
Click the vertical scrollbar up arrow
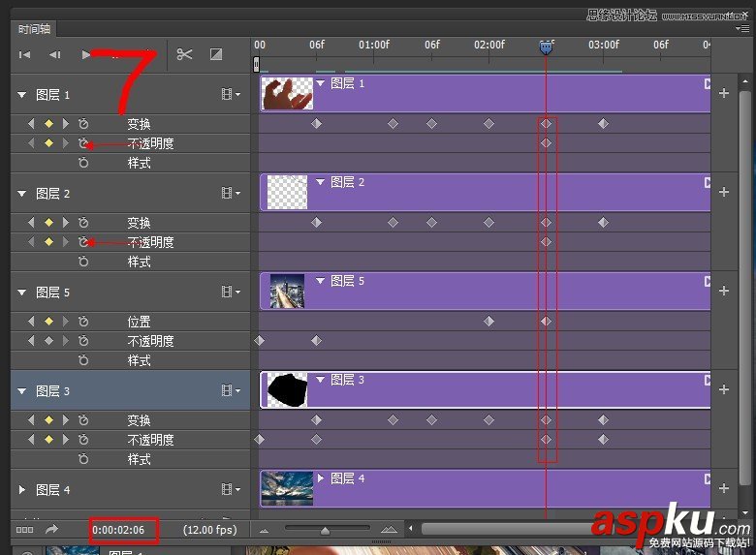tap(745, 81)
